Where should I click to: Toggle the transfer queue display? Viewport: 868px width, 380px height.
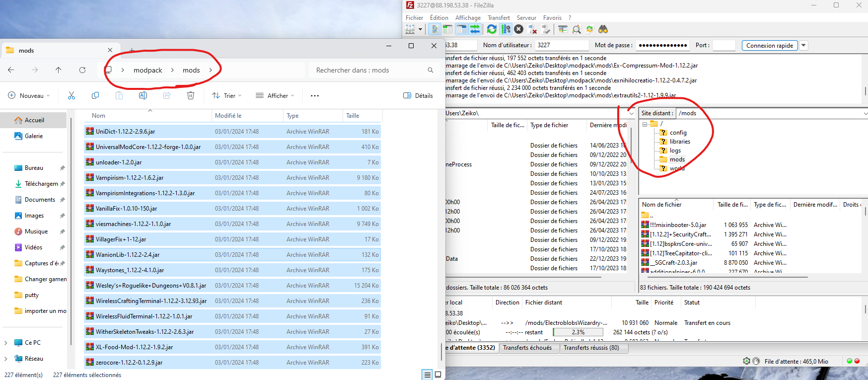click(475, 29)
